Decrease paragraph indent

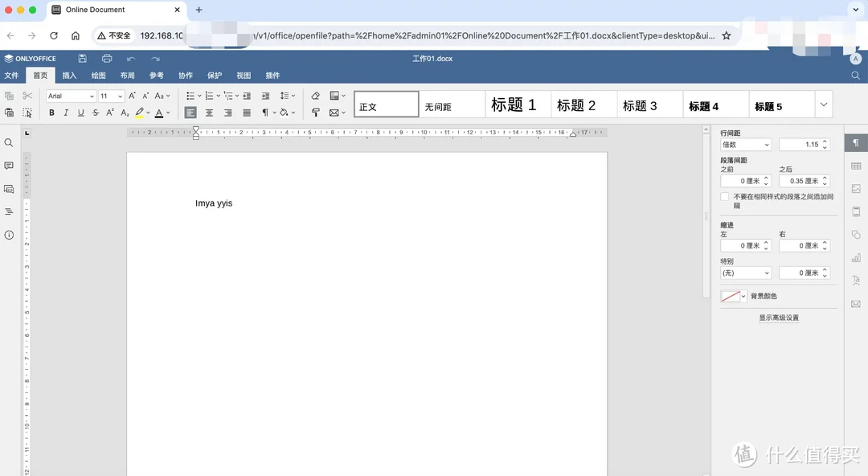[247, 96]
